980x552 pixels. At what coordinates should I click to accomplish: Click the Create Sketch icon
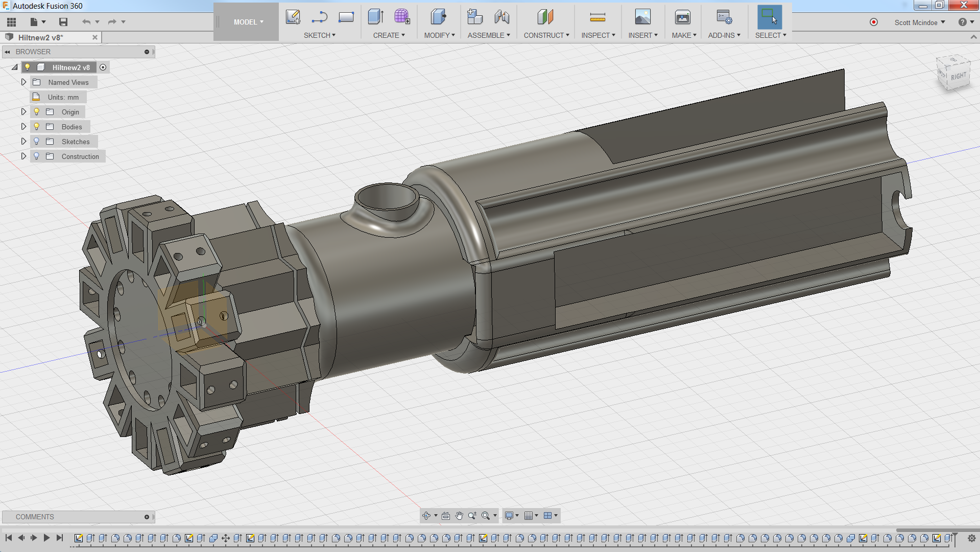293,17
